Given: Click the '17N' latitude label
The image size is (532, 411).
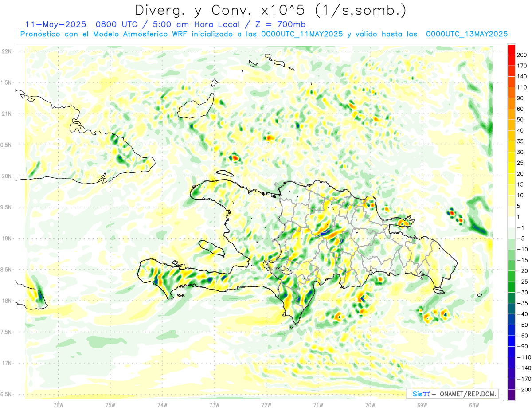Looking at the screenshot, I should (x=6, y=363).
